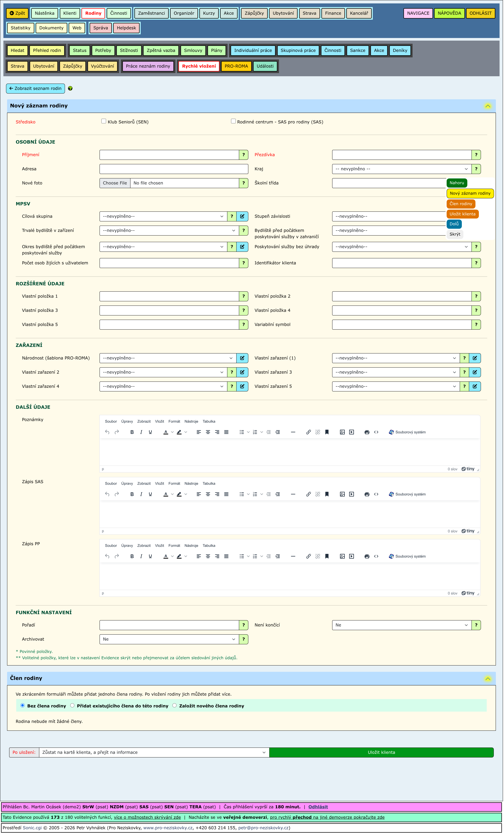504x840 pixels.
Task: Collapse the Nový záznam rodiny panel
Action: [x=488, y=106]
